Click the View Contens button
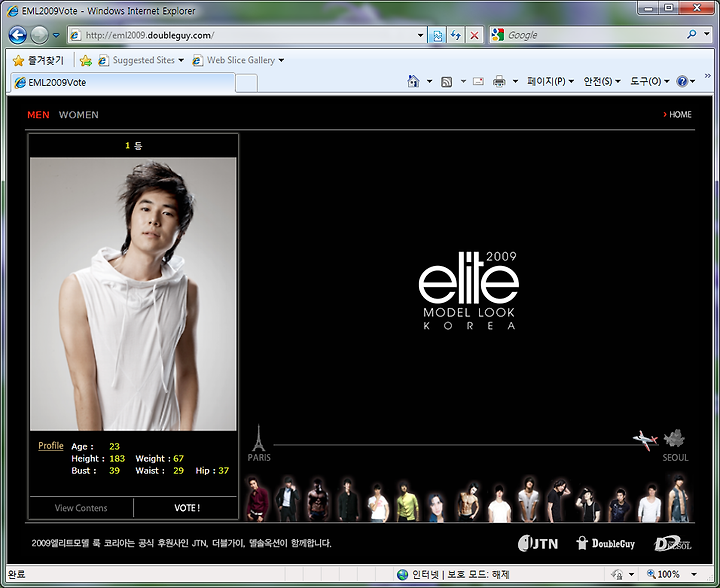720x588 pixels. point(81,508)
